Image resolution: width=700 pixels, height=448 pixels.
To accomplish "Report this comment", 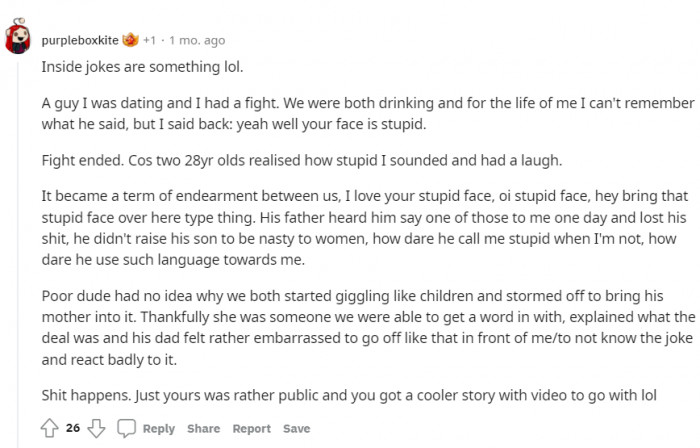I will click(252, 429).
